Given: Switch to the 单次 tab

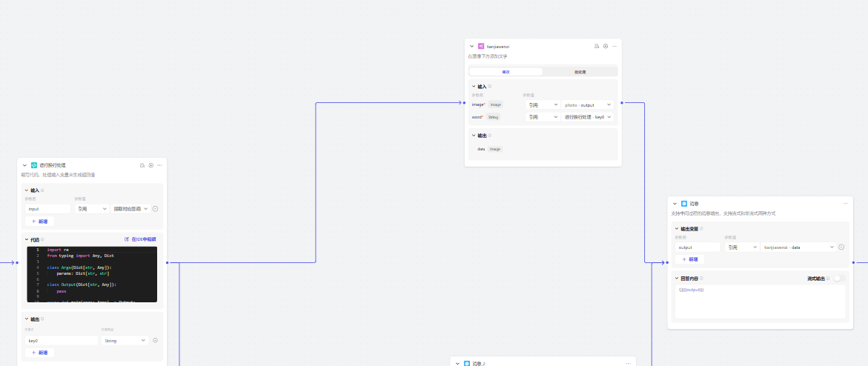Looking at the screenshot, I should click(x=506, y=72).
